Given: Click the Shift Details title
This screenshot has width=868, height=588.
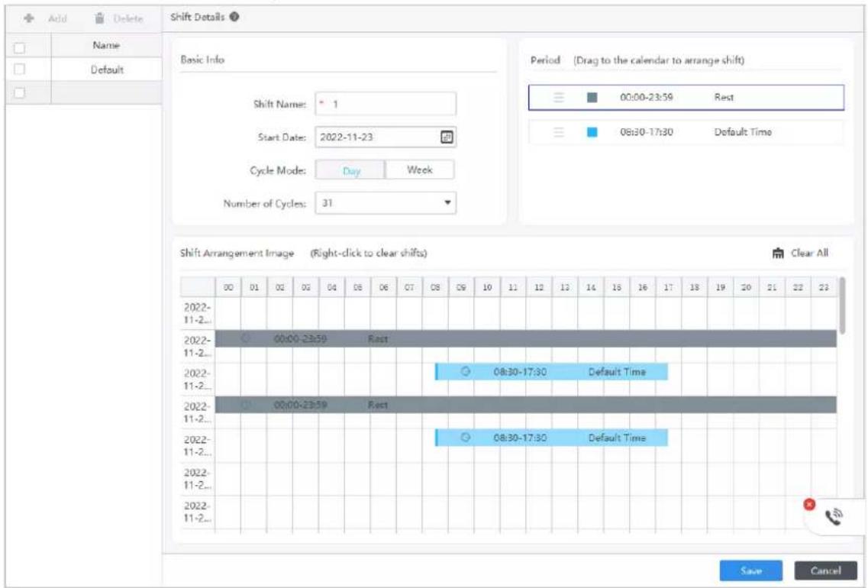Looking at the screenshot, I should 197,17.
